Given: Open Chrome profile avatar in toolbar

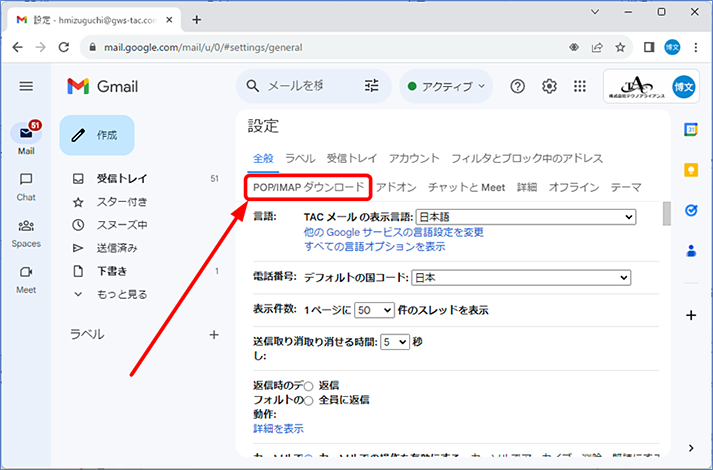Looking at the screenshot, I should pyautogui.click(x=672, y=47).
